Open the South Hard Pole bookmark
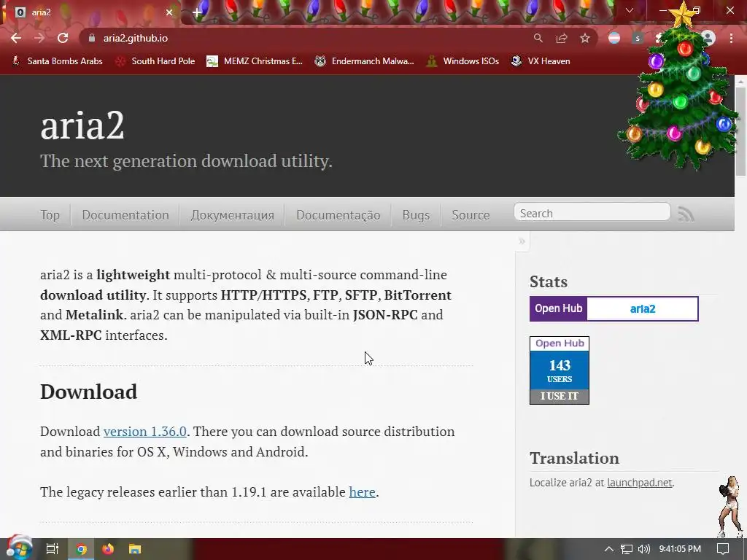The image size is (747, 560). click(155, 61)
